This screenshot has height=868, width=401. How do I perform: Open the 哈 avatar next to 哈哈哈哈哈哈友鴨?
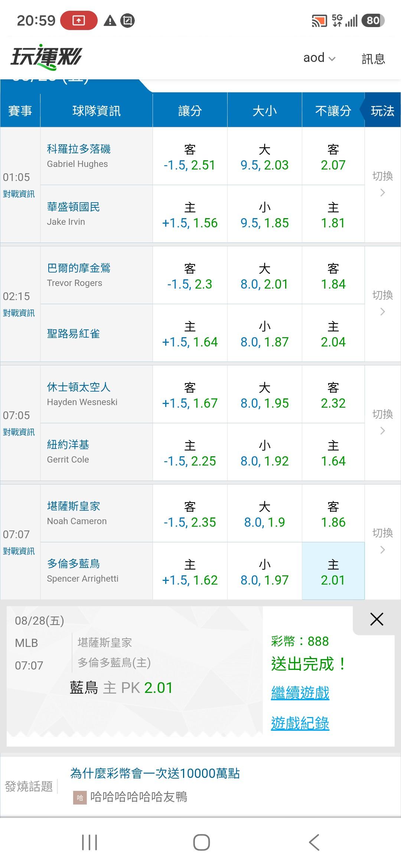(x=80, y=798)
